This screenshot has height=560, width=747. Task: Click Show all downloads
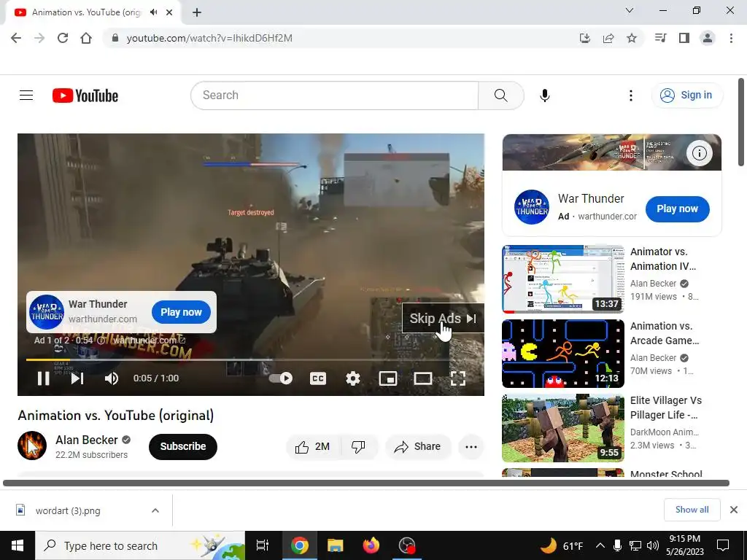tap(692, 510)
